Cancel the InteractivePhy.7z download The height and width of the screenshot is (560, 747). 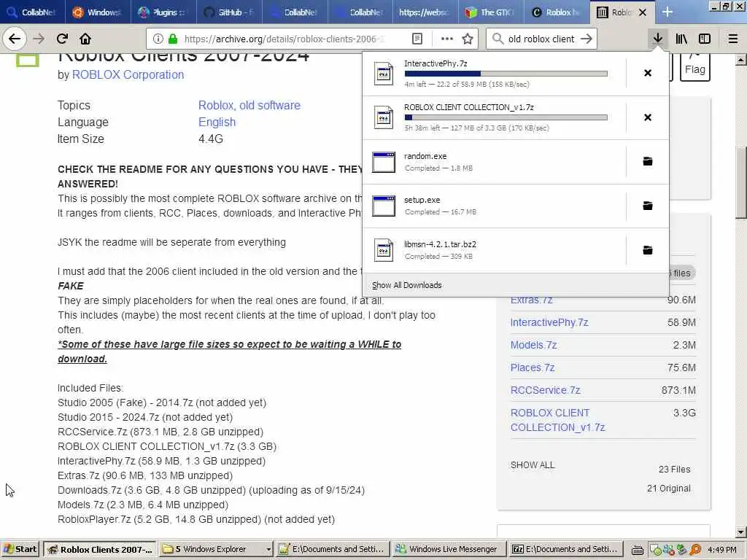[x=648, y=73]
